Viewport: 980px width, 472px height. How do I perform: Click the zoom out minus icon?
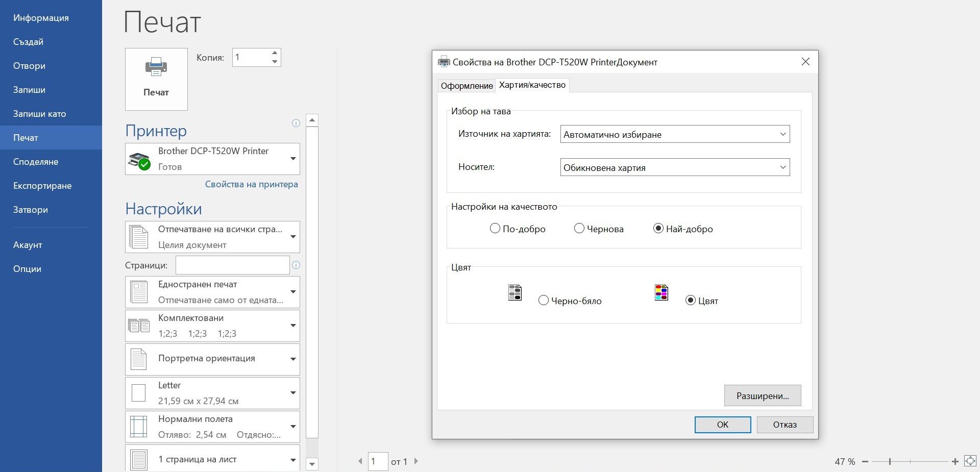(x=865, y=461)
